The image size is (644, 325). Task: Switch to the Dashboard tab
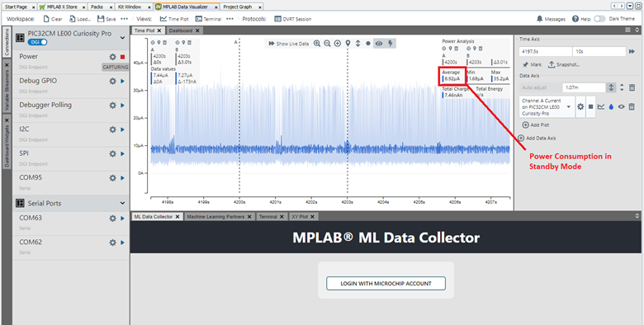(x=184, y=31)
